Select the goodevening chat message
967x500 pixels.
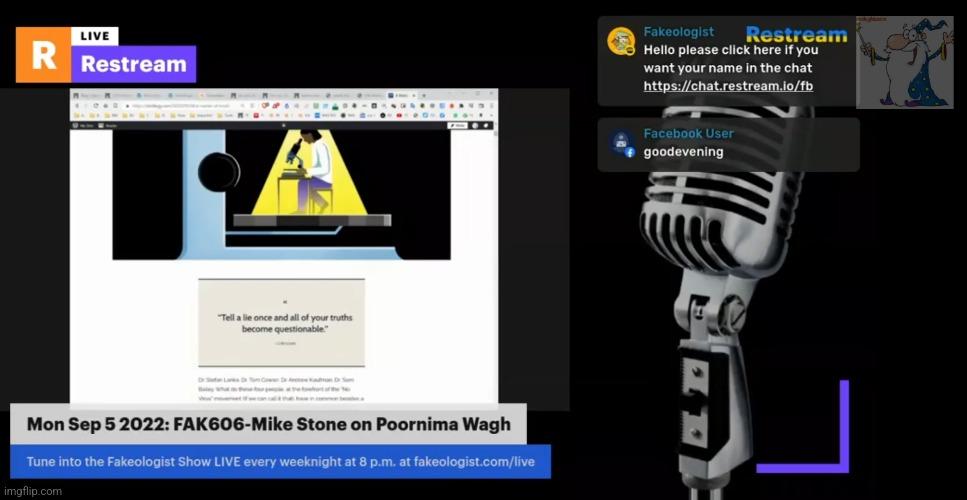683,152
